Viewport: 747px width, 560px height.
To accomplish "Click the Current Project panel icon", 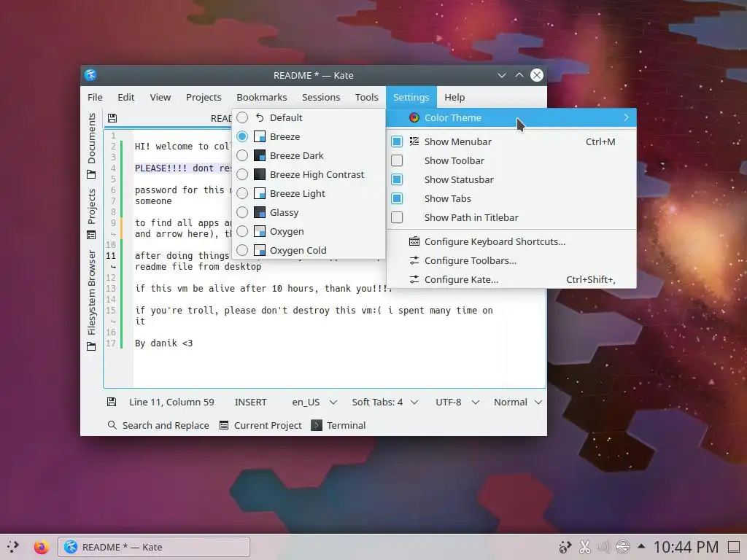I will tap(224, 425).
